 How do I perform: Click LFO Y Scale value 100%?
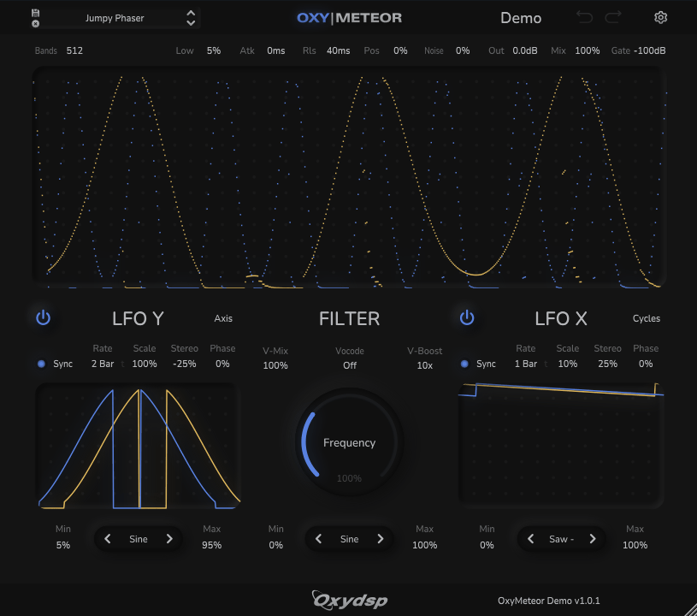(145, 364)
